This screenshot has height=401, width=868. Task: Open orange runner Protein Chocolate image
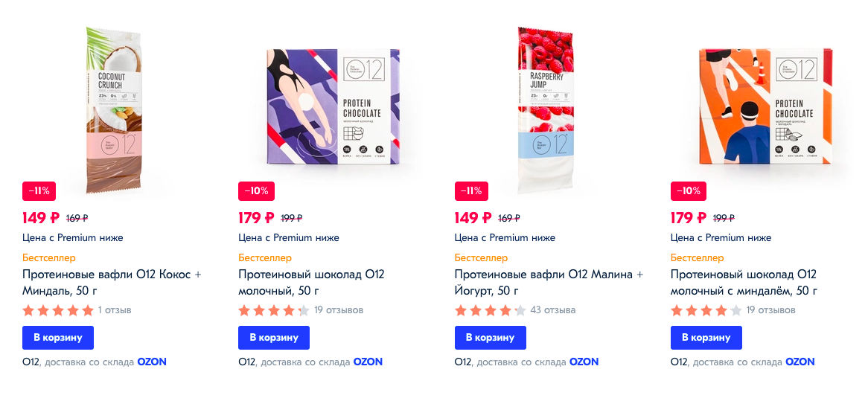[765, 106]
